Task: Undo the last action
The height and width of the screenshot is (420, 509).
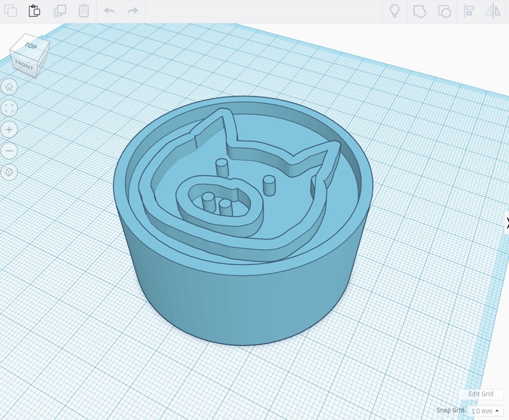Action: (109, 11)
